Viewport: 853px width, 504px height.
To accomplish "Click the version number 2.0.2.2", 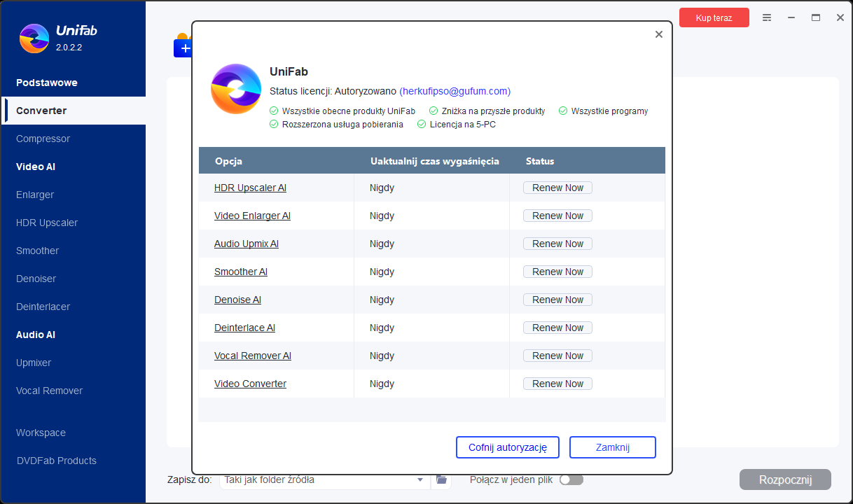I will point(69,48).
